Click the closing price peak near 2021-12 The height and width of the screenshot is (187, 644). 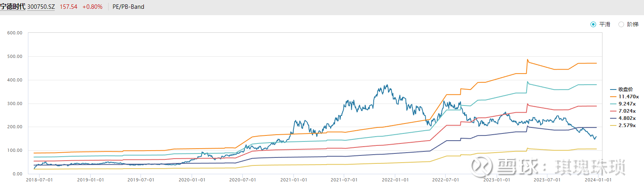(386, 85)
